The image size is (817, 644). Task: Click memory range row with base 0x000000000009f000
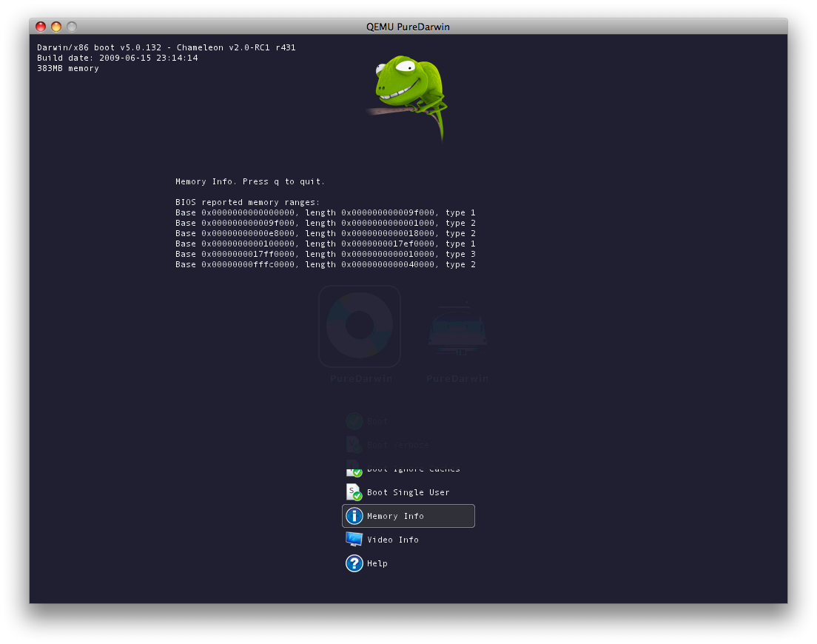325,223
